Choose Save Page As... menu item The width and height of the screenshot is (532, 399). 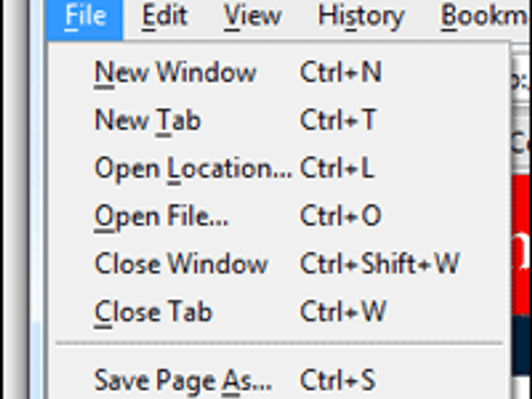(183, 380)
